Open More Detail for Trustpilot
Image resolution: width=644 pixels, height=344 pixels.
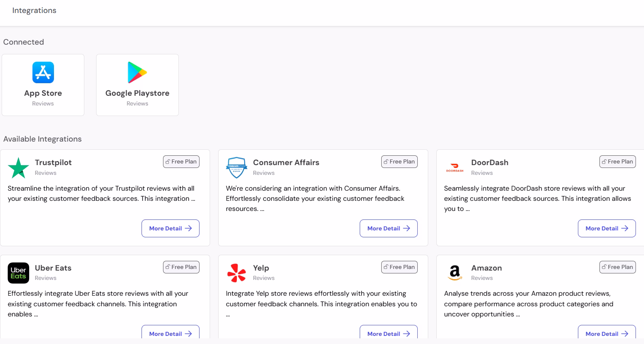[x=170, y=228]
